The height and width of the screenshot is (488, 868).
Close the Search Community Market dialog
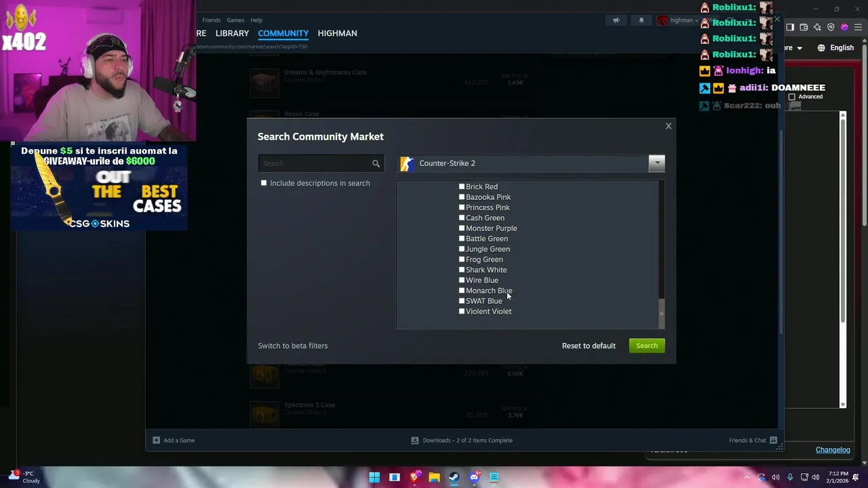pos(668,126)
